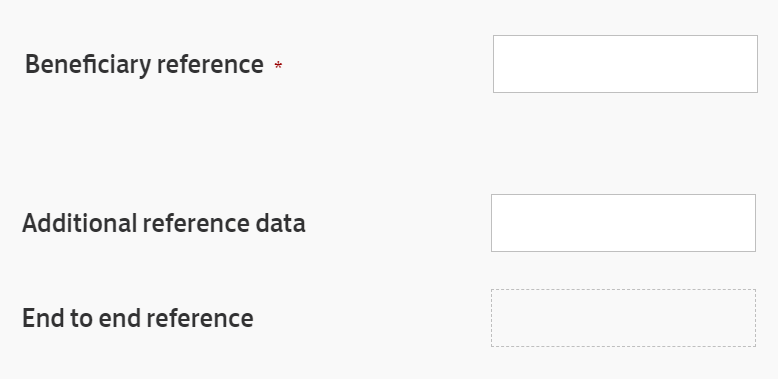Select the word Additional in second label
The image size is (778, 379).
point(79,223)
